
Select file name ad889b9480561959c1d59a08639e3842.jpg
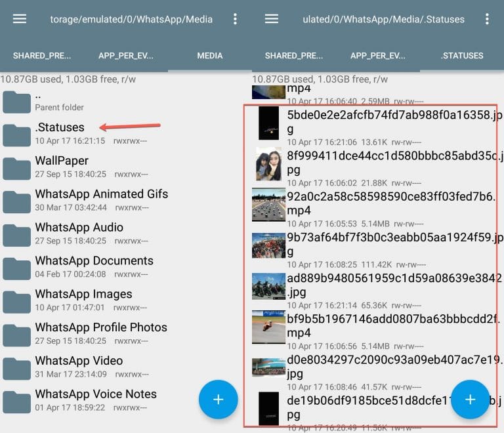(x=394, y=285)
